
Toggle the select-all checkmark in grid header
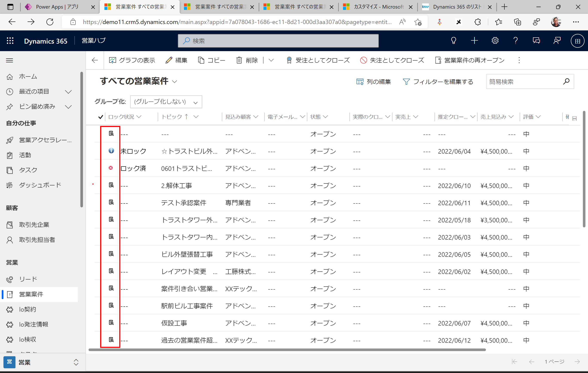click(100, 117)
